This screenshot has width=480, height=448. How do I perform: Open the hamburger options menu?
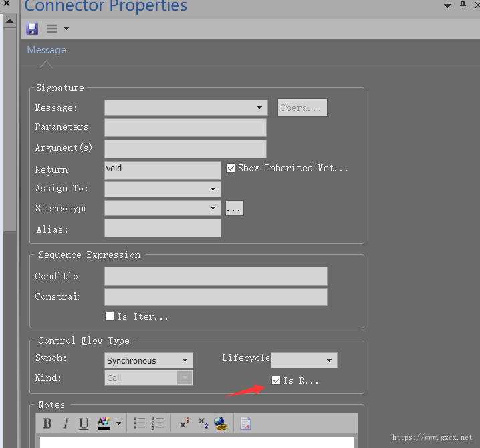[52, 29]
